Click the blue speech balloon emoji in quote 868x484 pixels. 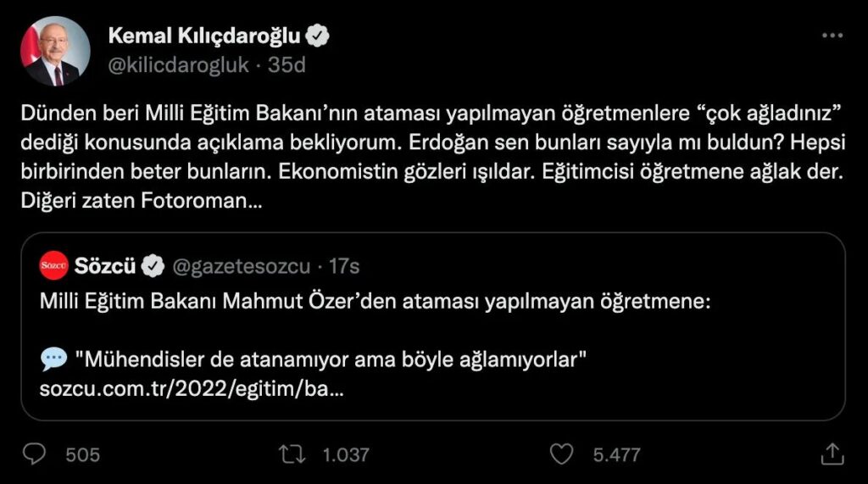[53, 361]
